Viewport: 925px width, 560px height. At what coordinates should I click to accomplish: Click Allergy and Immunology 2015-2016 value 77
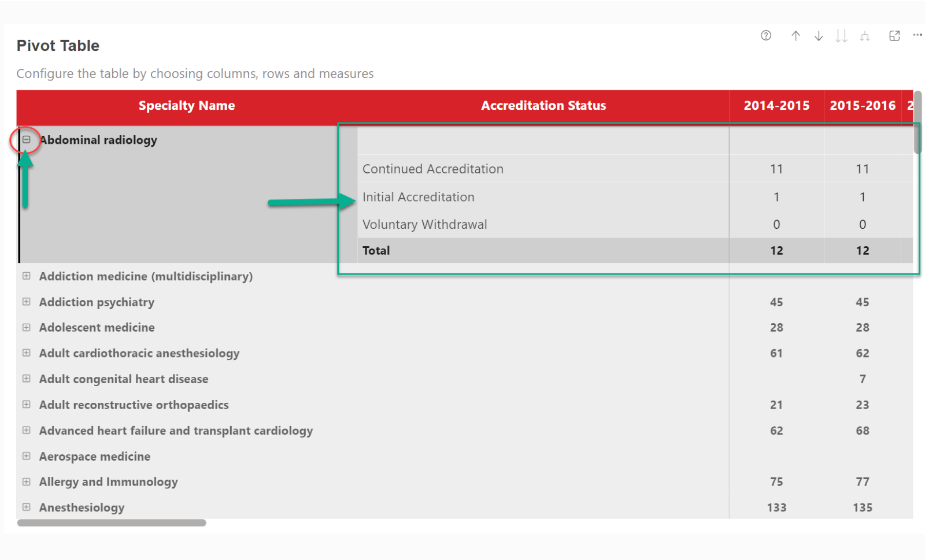coord(863,482)
